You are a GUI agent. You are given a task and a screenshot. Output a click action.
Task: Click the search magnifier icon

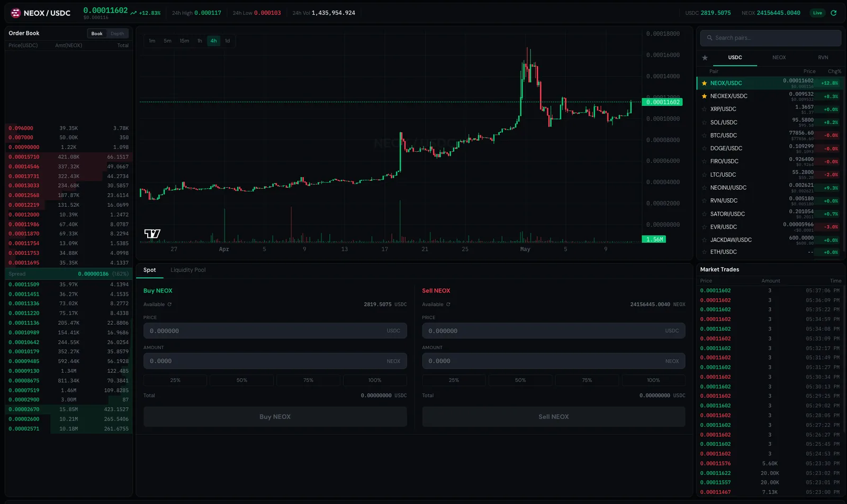click(x=709, y=38)
